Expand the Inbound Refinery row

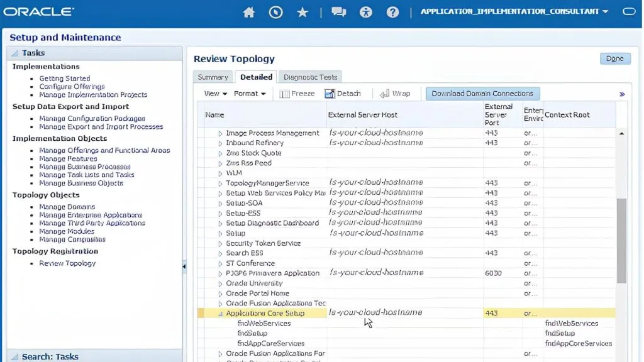pos(220,143)
